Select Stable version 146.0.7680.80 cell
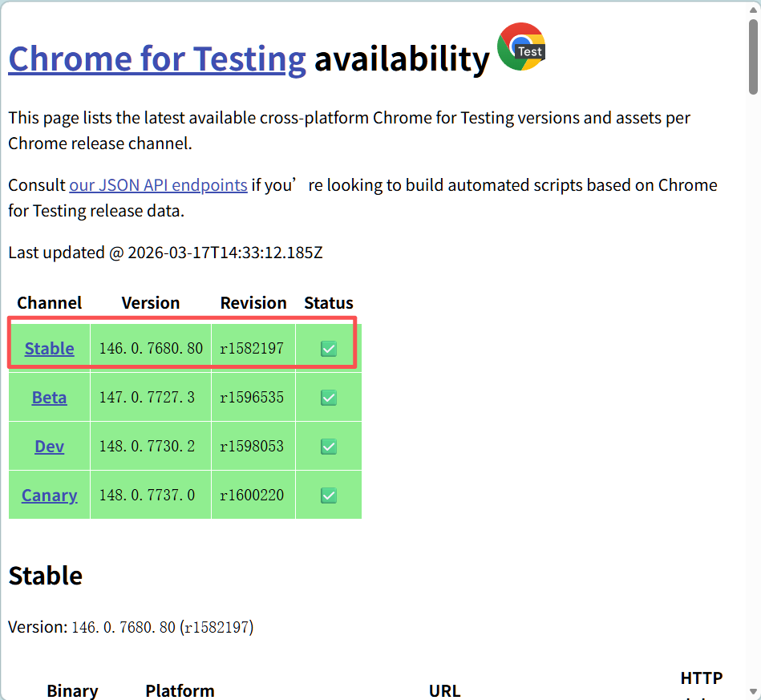Image resolution: width=761 pixels, height=700 pixels. click(x=151, y=349)
